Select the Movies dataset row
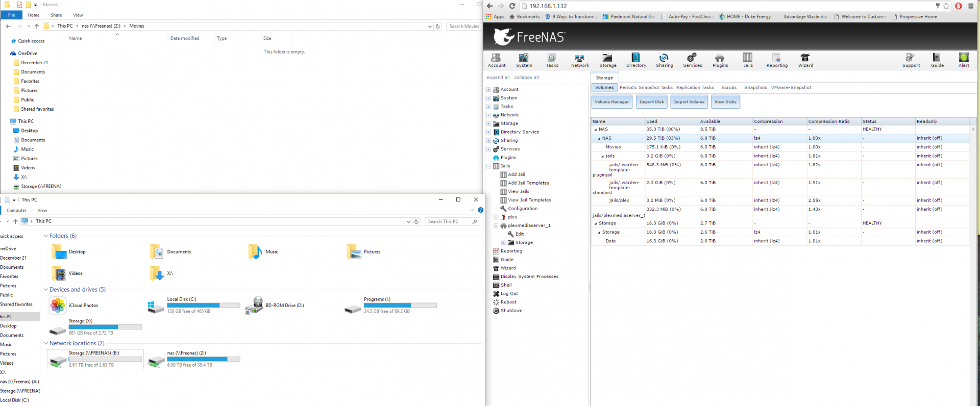980x406 pixels. (x=781, y=147)
